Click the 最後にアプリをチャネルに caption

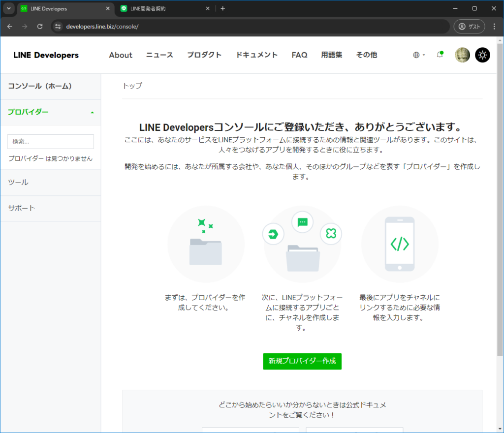[x=400, y=308]
